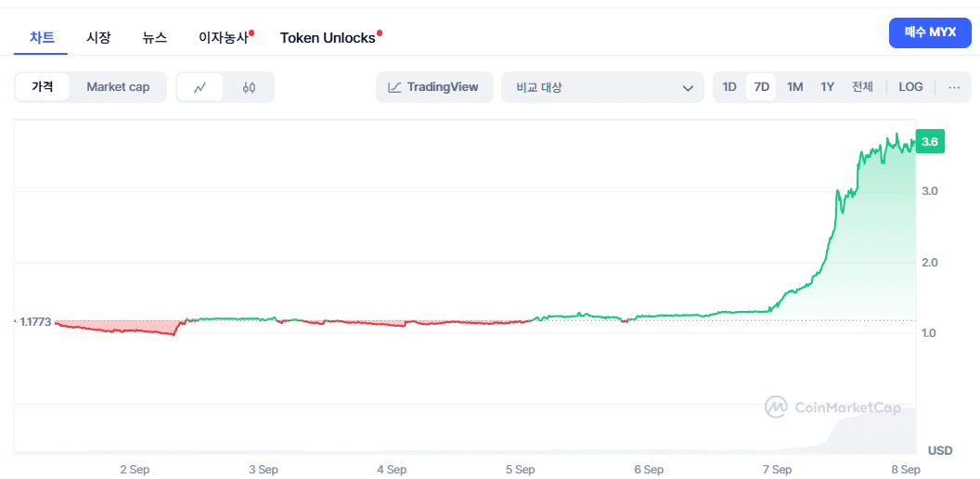Select 1M time range
This screenshot has width=980, height=479.
click(794, 87)
